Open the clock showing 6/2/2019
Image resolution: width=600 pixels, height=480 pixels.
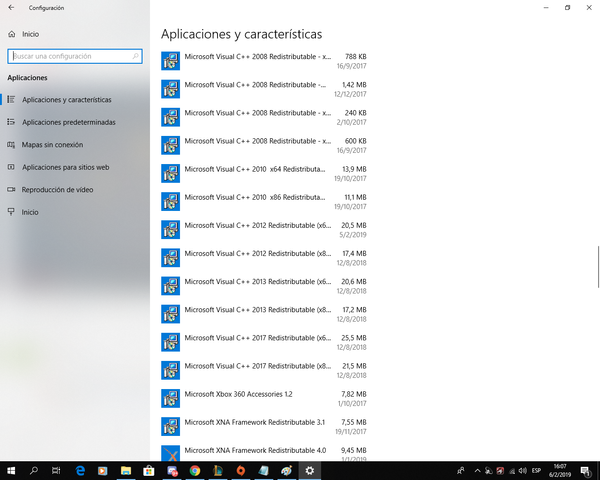(560, 470)
